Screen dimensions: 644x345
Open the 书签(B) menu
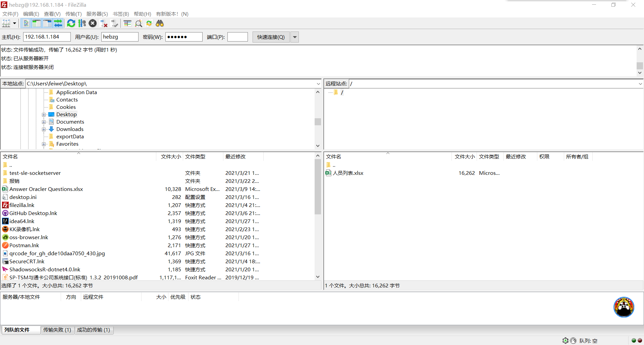pyautogui.click(x=121, y=14)
